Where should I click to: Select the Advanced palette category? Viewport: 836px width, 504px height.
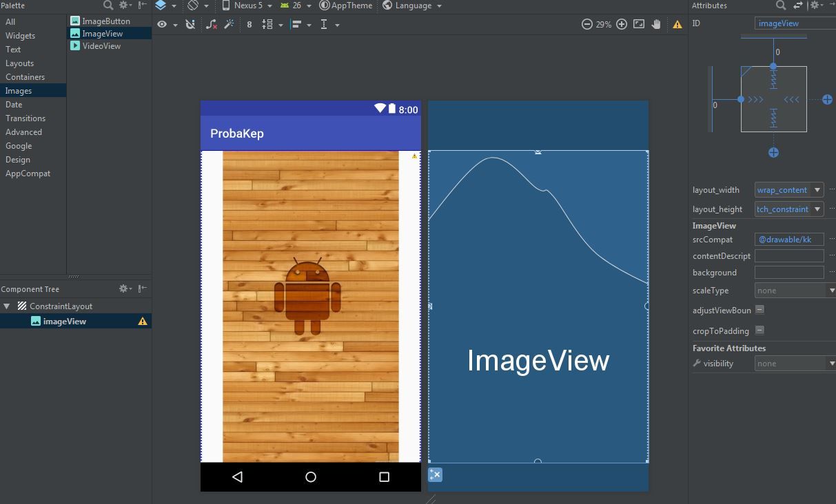pyautogui.click(x=23, y=132)
